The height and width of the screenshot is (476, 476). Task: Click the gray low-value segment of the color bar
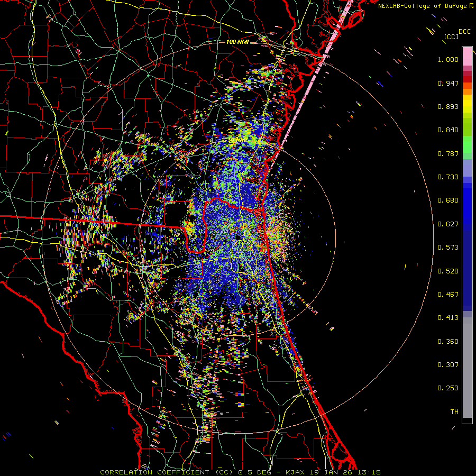coord(467,368)
